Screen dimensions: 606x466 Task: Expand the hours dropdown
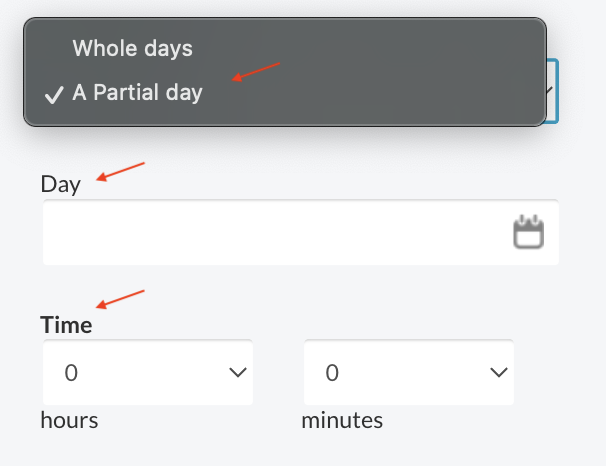(x=147, y=373)
